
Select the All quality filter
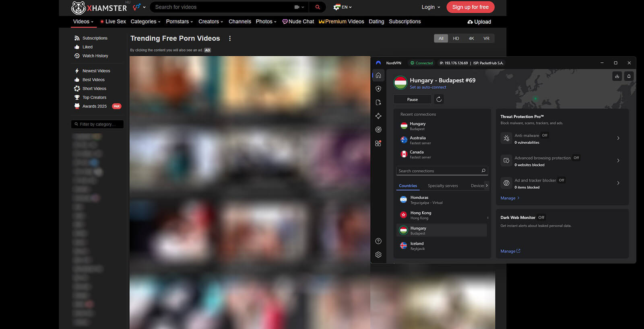(x=441, y=38)
